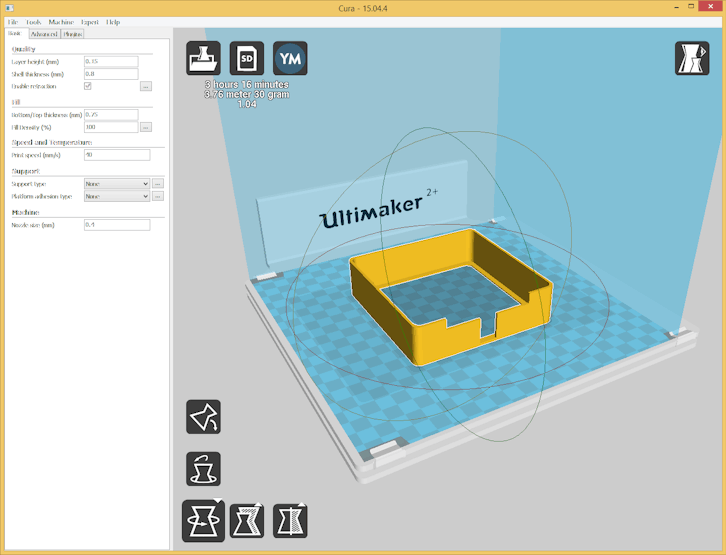Open the Tools menu
This screenshot has width=726, height=555.
(33, 22)
